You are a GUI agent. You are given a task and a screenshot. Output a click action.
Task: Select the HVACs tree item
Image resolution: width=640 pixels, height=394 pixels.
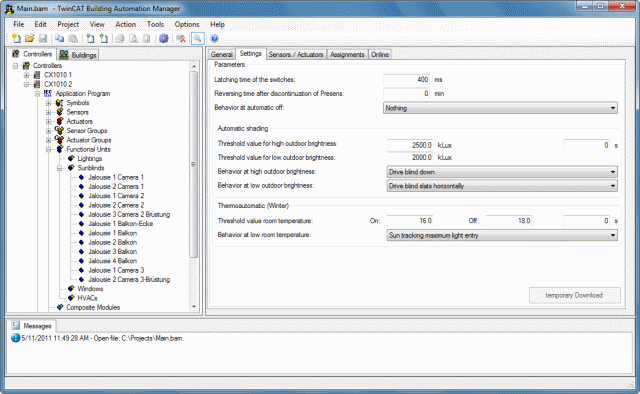pos(87,298)
